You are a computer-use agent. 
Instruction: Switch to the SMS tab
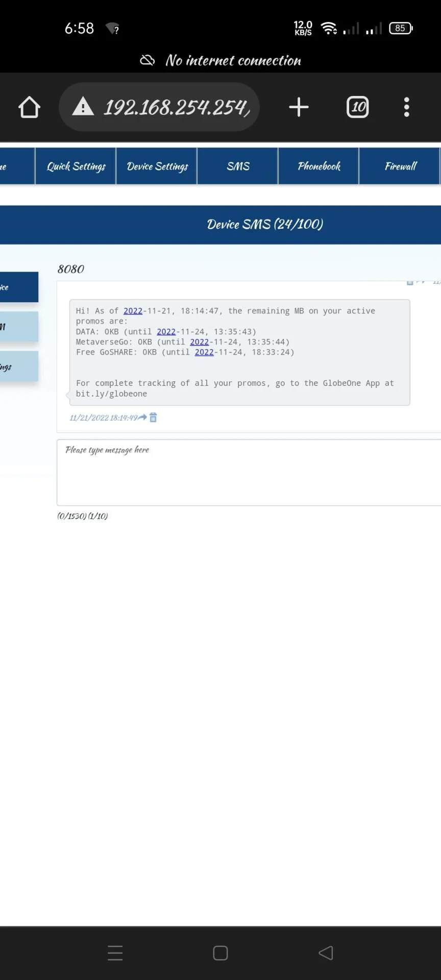click(x=238, y=166)
